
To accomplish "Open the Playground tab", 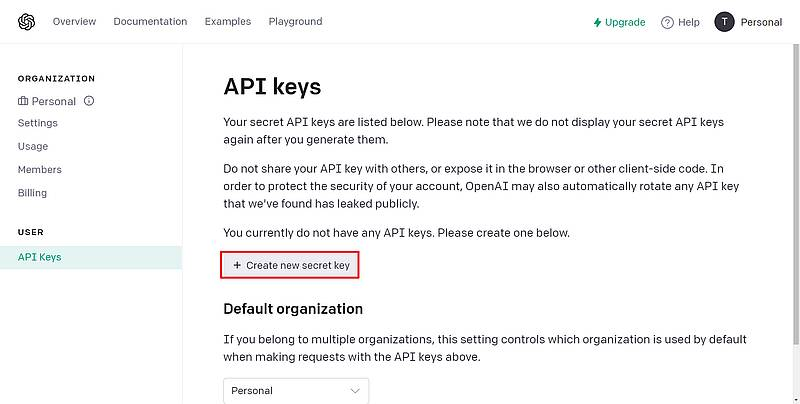I will pyautogui.click(x=295, y=22).
